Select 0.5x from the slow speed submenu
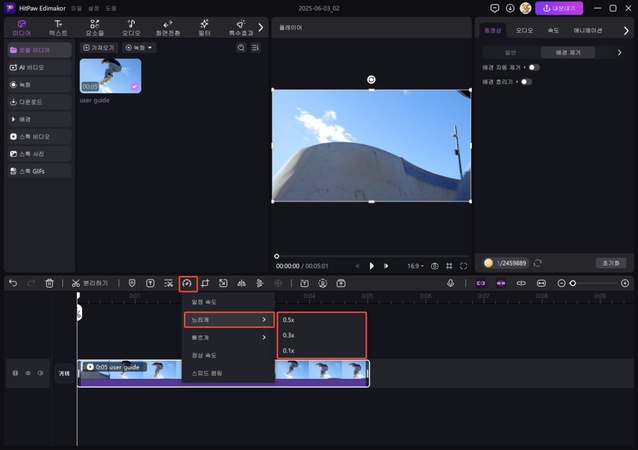The width and height of the screenshot is (638, 450). click(289, 320)
